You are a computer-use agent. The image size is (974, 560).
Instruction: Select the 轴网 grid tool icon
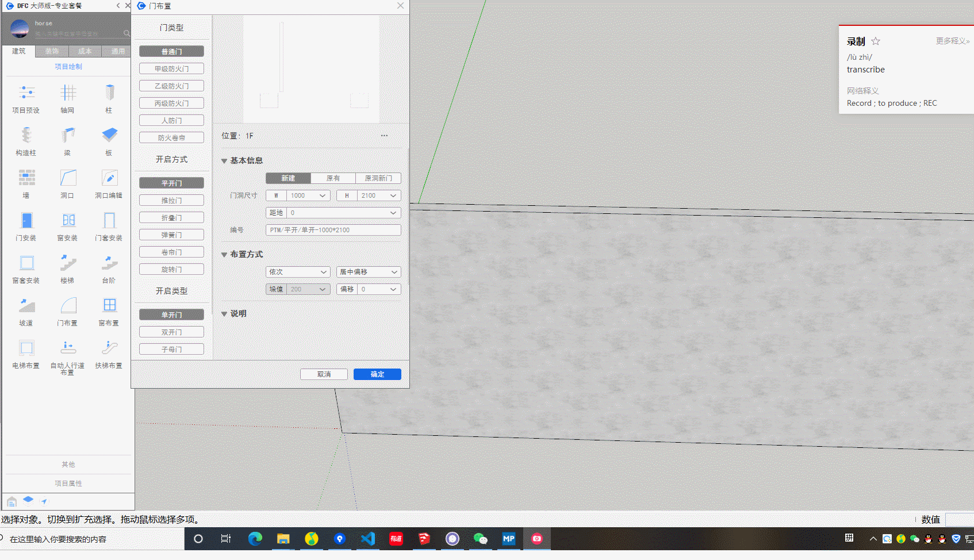(x=68, y=93)
